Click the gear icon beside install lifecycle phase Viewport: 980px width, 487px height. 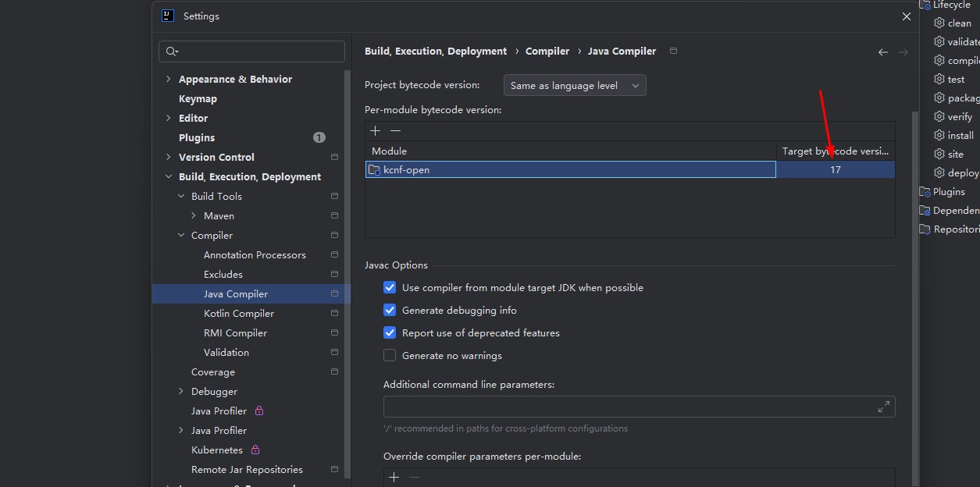tap(939, 135)
